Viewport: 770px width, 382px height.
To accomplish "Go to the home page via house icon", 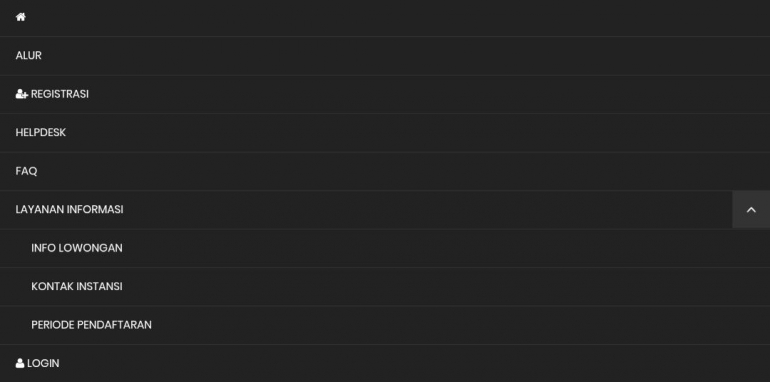I will pos(20,17).
